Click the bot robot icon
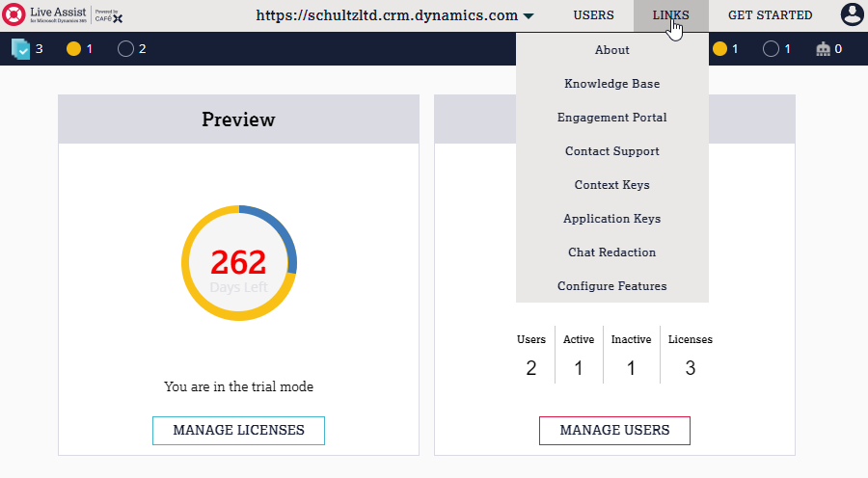 point(824,49)
